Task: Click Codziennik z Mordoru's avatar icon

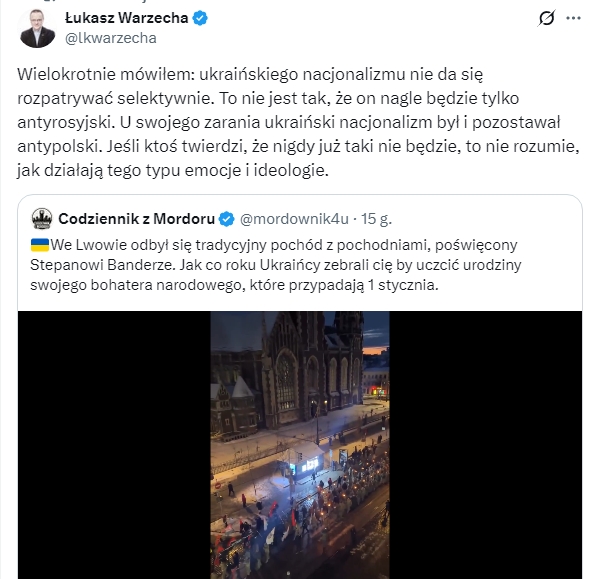Action: (42, 219)
